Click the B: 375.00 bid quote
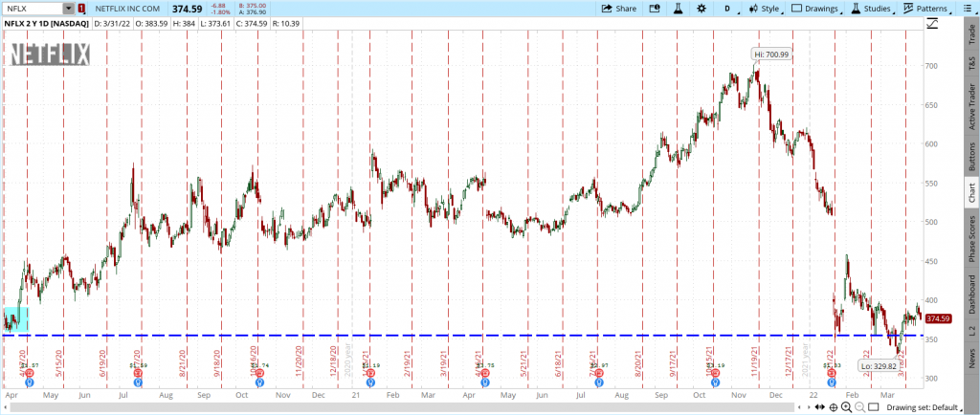The width and height of the screenshot is (980, 415). click(253, 6)
